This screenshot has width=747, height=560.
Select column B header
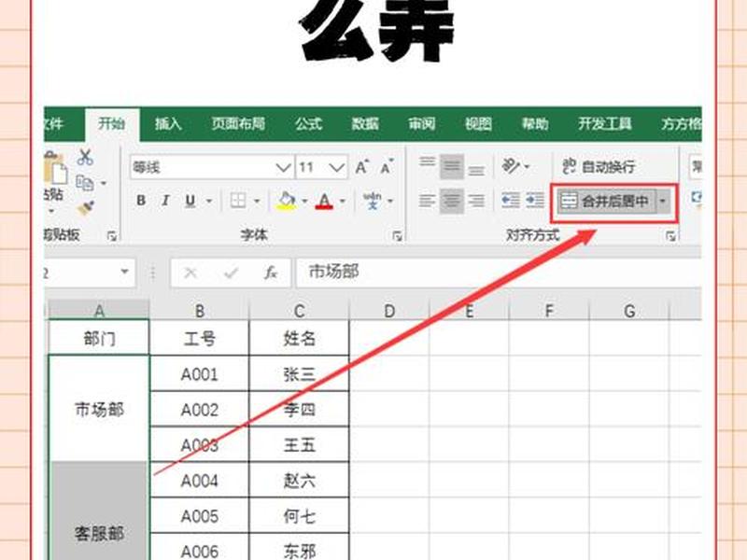tap(200, 311)
